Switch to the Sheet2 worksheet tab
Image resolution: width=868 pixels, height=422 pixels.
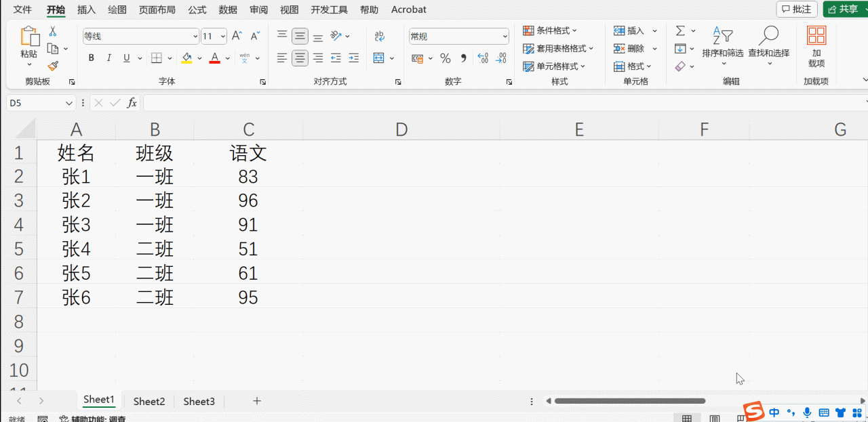tap(149, 401)
